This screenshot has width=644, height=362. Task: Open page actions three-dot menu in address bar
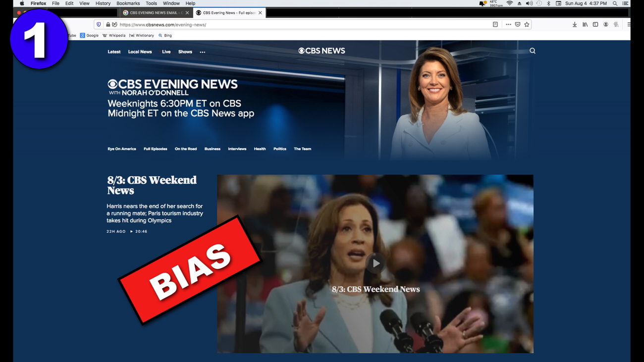click(x=508, y=24)
